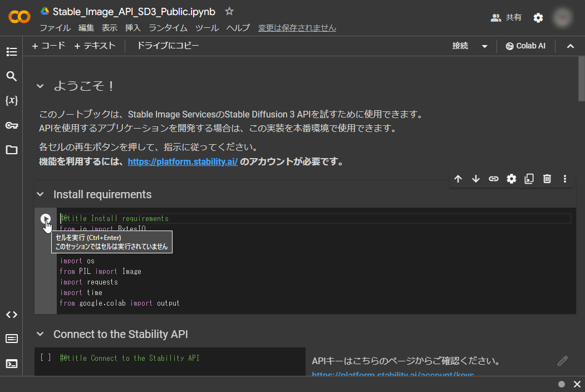Copy link to the selected cell
The image size is (585, 392).
pyautogui.click(x=494, y=179)
